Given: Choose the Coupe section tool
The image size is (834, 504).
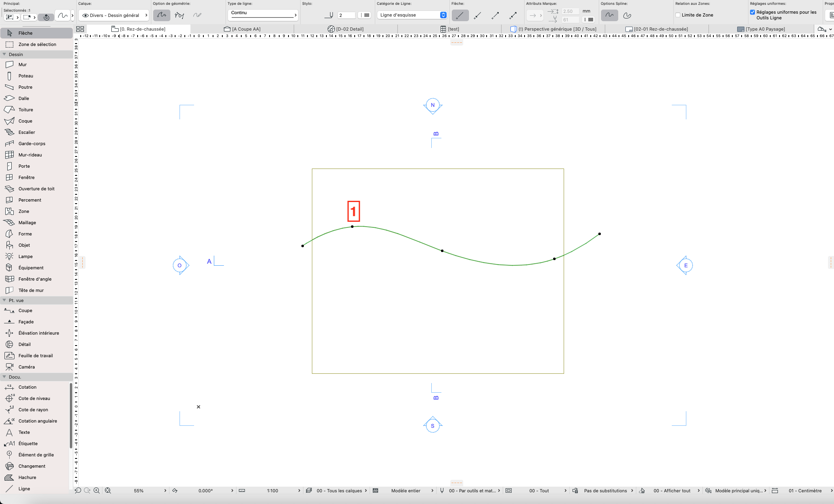Looking at the screenshot, I should (36, 310).
